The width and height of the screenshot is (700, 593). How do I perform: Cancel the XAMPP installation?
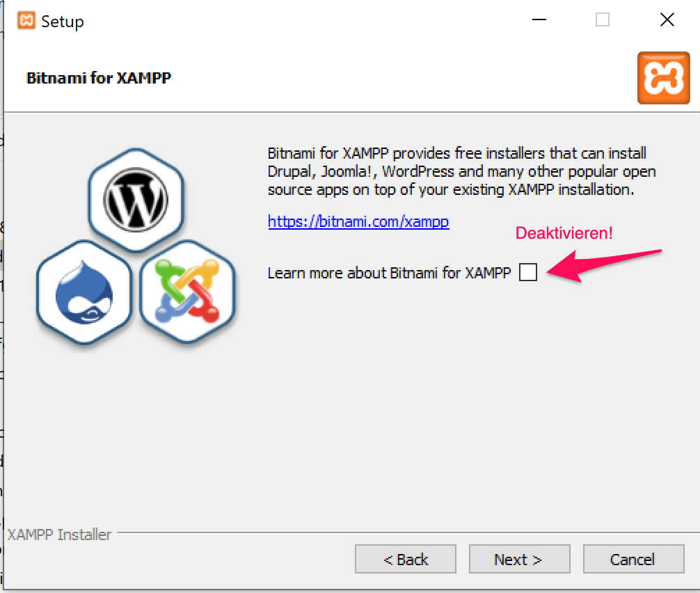pos(633,559)
